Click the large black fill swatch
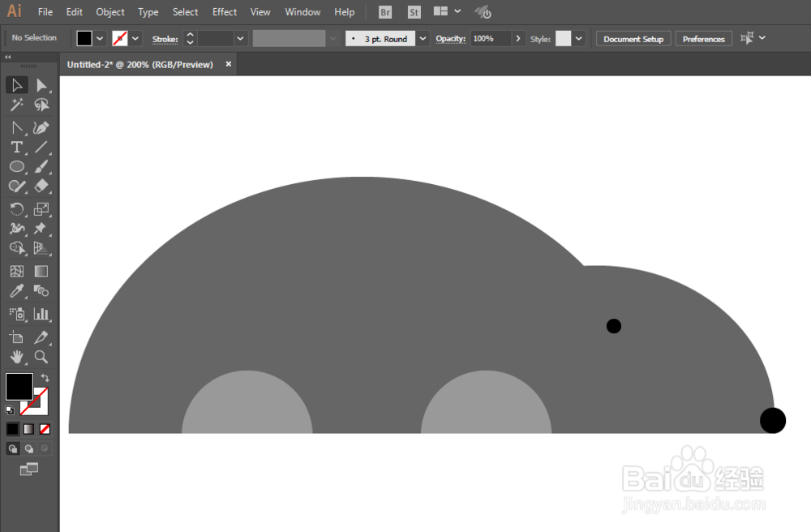Viewport: 811px width, 532px height. coord(19,387)
